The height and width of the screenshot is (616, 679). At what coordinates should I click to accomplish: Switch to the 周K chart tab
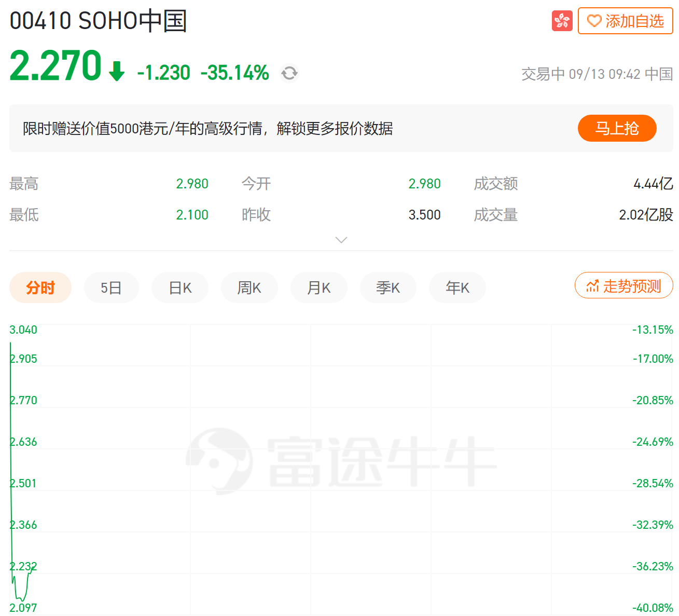pos(250,288)
